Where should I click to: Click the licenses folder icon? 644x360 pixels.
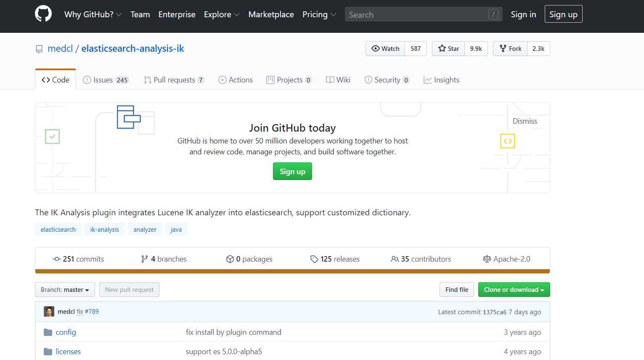pyautogui.click(x=48, y=352)
